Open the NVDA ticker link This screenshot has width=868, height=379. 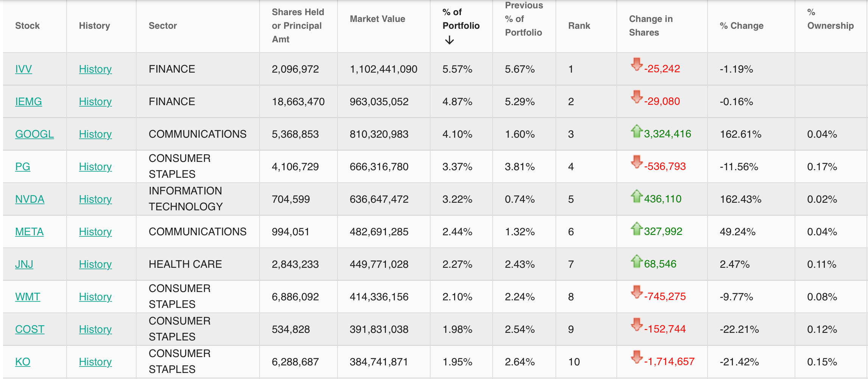pos(30,199)
